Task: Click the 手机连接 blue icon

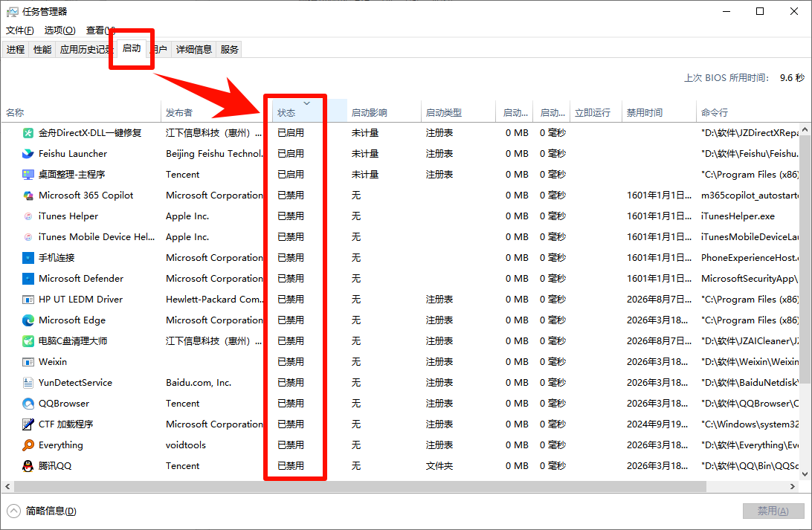Action: (28, 258)
